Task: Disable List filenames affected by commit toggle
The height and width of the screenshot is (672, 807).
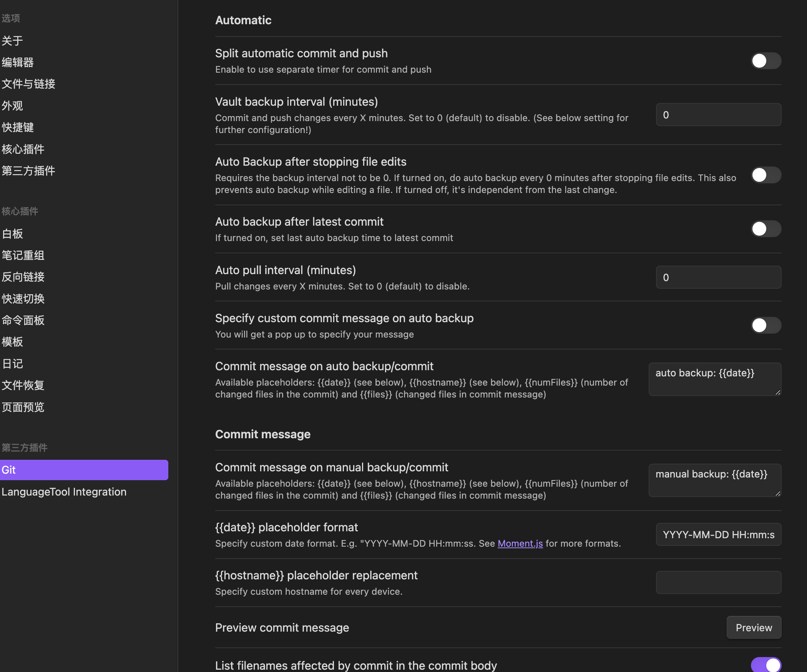Action: pyautogui.click(x=766, y=665)
